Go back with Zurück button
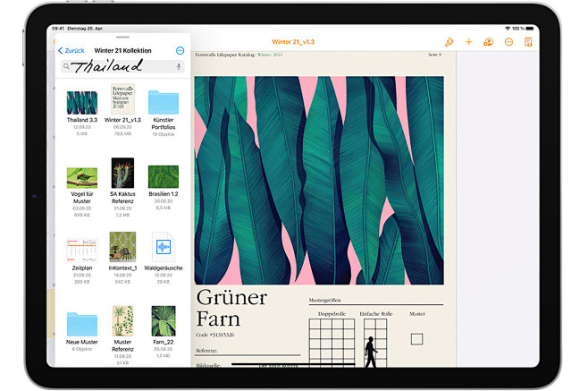 pyautogui.click(x=71, y=51)
